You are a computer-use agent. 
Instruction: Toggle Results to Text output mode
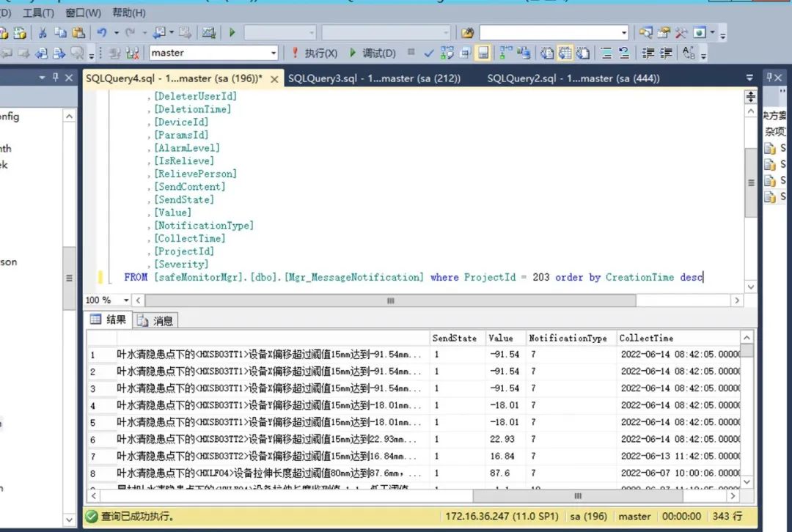548,53
